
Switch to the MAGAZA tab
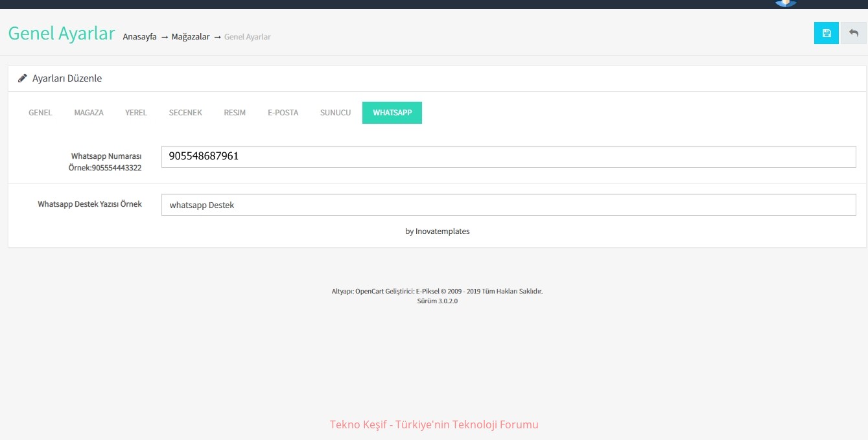click(x=89, y=113)
